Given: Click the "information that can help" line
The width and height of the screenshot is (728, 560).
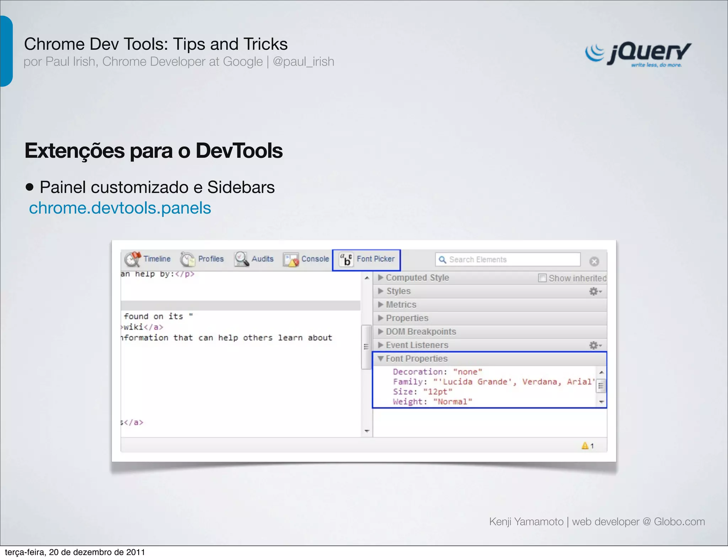Looking at the screenshot, I should 226,338.
